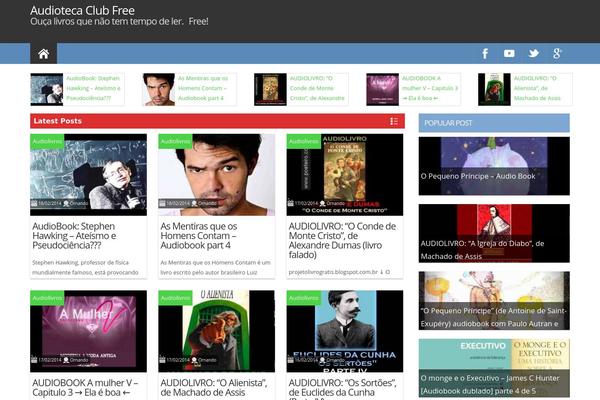Open the Euclides da Cunha post image

pyautogui.click(x=345, y=331)
